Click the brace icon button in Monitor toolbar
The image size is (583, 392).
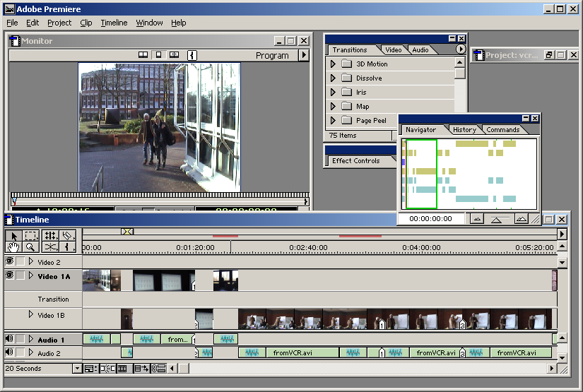192,55
